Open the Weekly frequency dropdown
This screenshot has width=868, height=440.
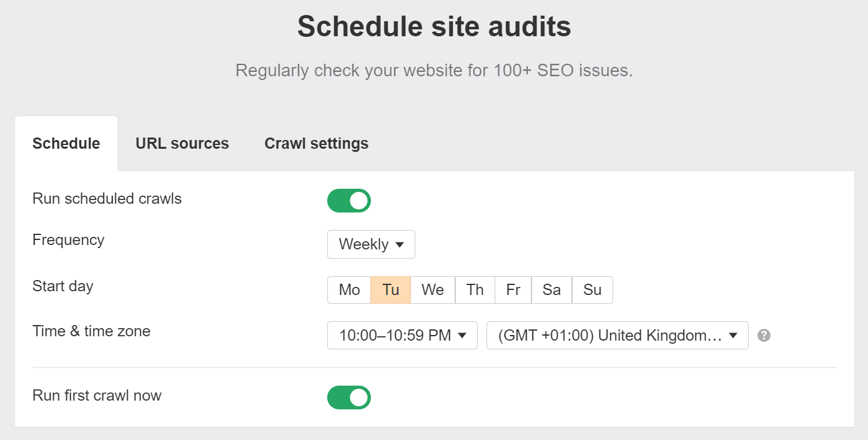tap(371, 244)
